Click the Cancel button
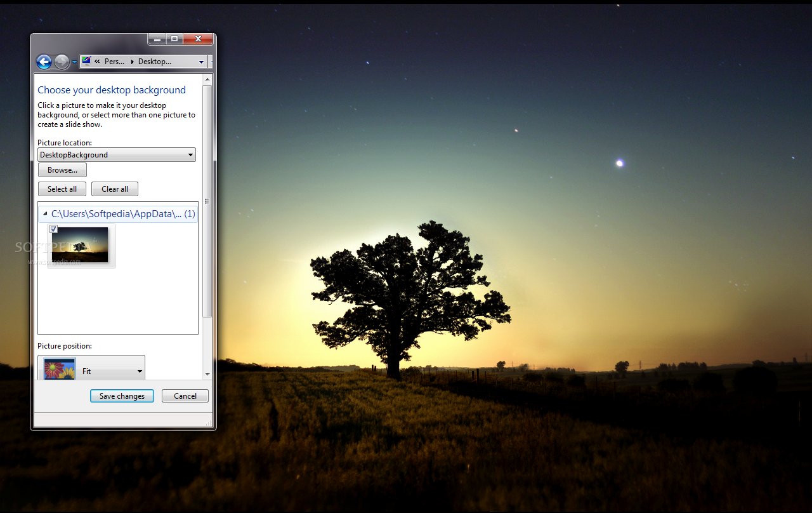 point(185,396)
